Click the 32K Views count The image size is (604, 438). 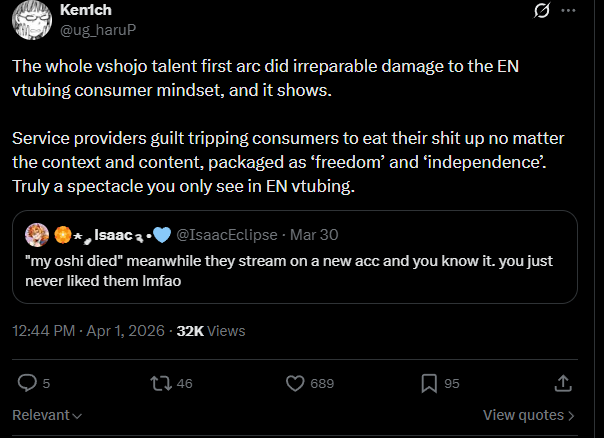[210, 331]
